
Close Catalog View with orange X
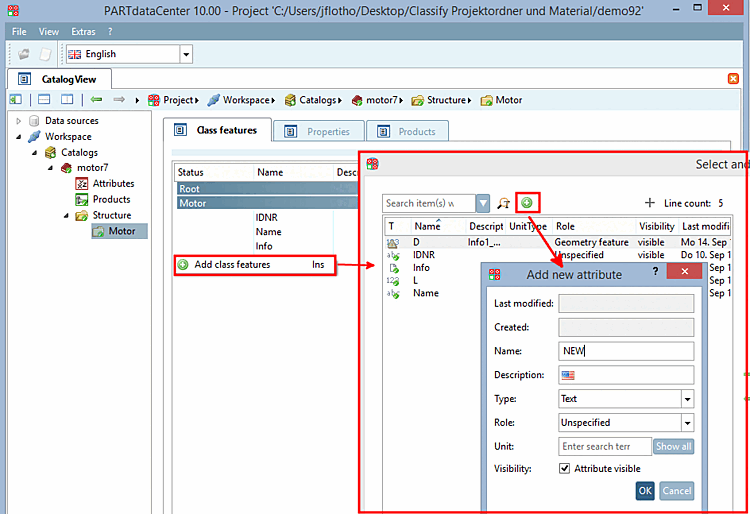pos(733,78)
